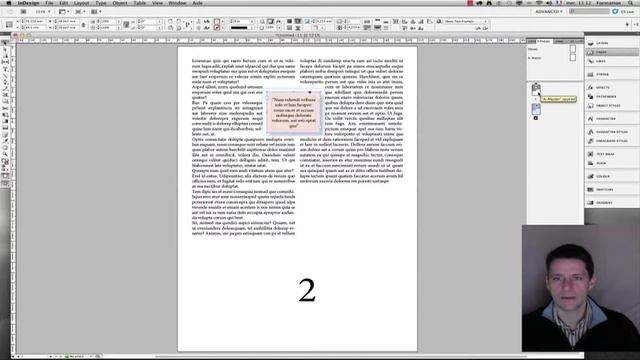
Task: Select the A-Master thumbnail in Pages panel
Action: [x=573, y=58]
